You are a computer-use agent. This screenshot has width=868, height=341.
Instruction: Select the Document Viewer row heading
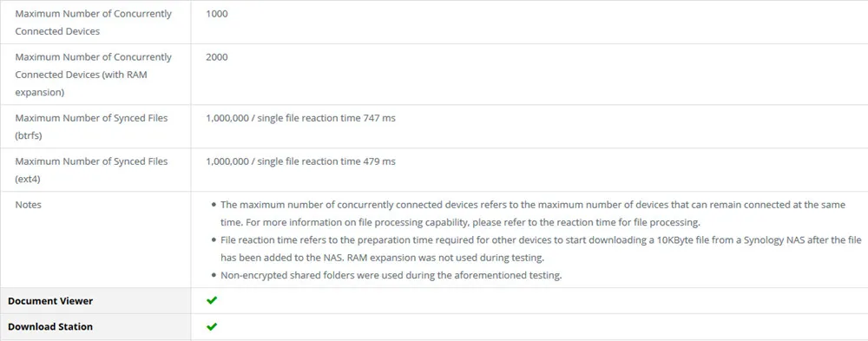(x=50, y=301)
